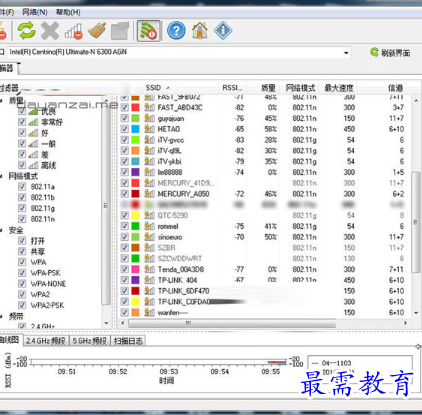Screen dimensions: 422x415
Task: Sort by the SSID column header
Action: pyautogui.click(x=153, y=88)
